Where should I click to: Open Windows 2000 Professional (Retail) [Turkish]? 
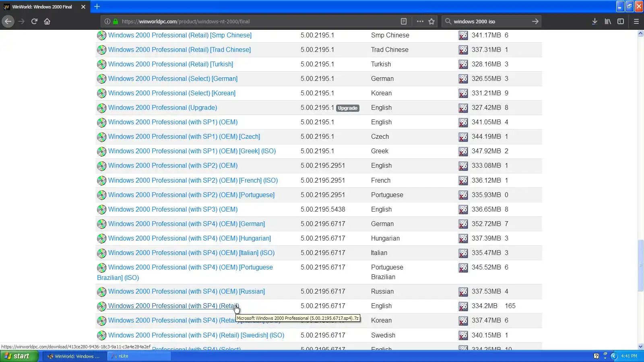click(x=171, y=64)
